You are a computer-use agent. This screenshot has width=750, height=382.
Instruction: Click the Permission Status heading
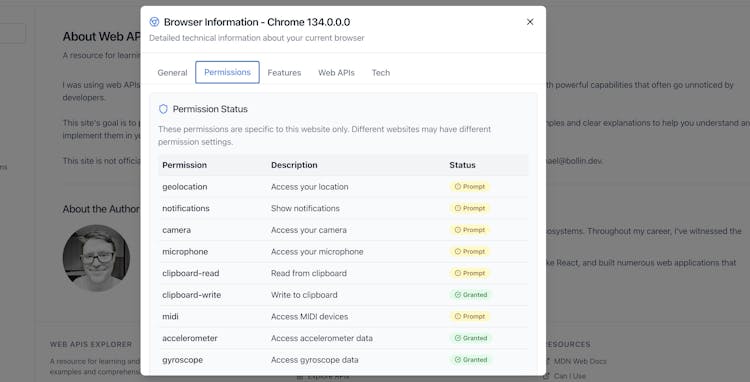210,109
